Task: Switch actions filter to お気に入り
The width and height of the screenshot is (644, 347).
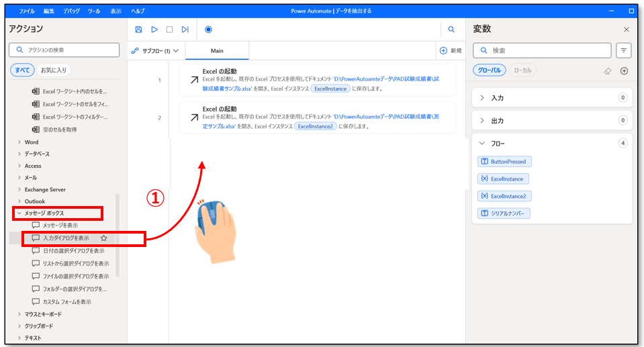Action: pyautogui.click(x=54, y=70)
